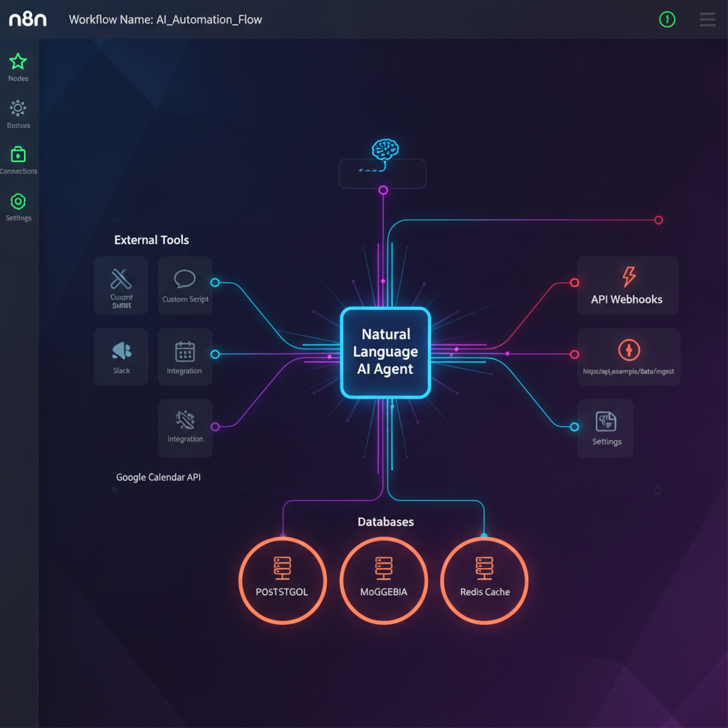This screenshot has width=728, height=728.
Task: Select the Custom Script speech bubble node
Action: click(x=186, y=285)
